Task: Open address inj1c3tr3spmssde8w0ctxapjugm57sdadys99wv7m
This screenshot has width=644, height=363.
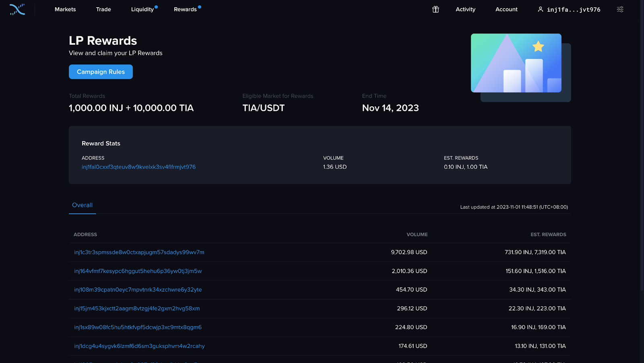Action: click(x=139, y=252)
